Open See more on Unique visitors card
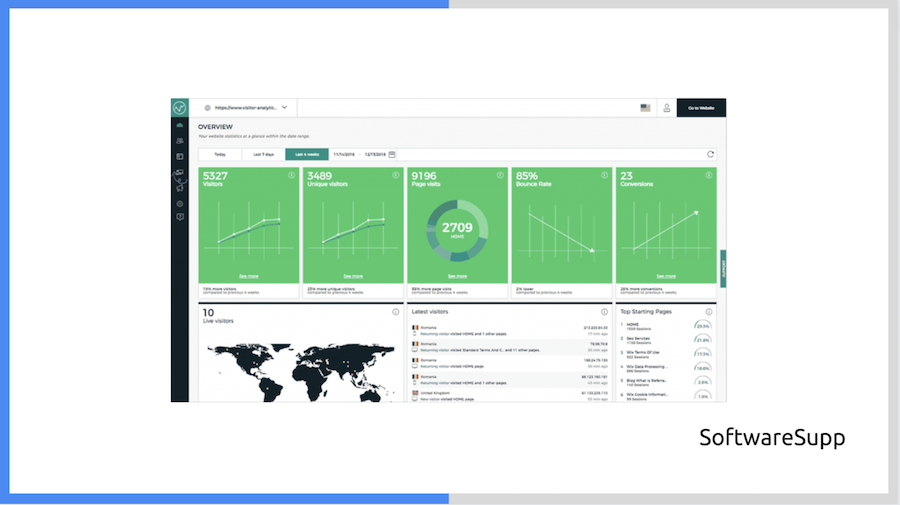900x505 pixels. (x=353, y=276)
